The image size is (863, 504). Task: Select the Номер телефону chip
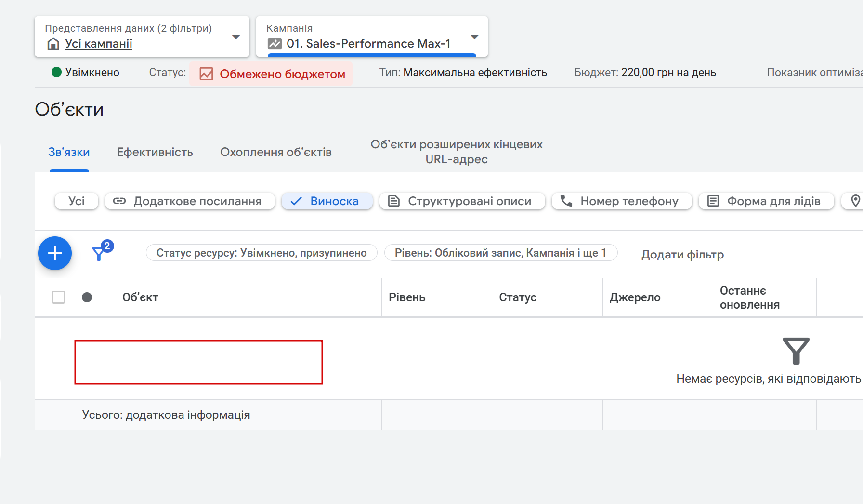[x=622, y=201]
